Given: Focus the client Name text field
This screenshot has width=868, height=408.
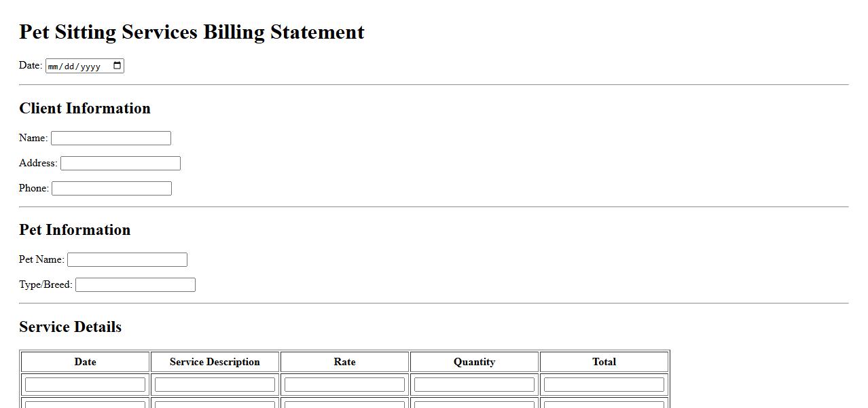Looking at the screenshot, I should [111, 138].
